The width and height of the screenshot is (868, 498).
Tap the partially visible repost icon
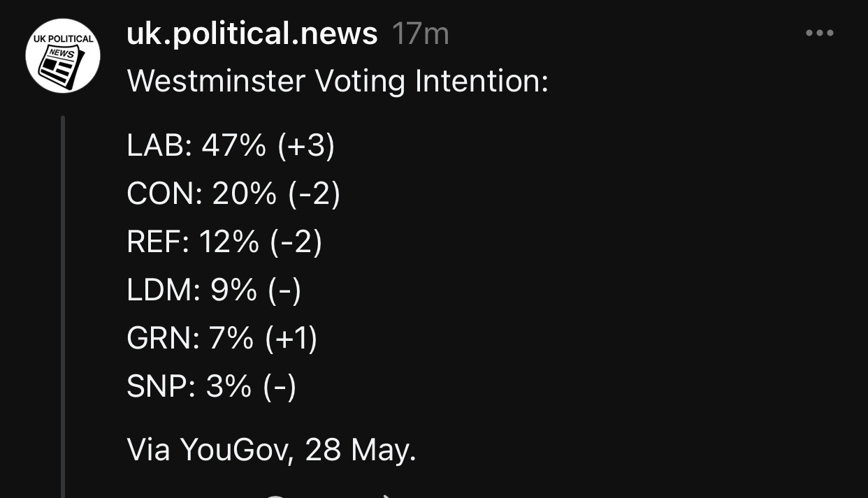[x=386, y=495]
